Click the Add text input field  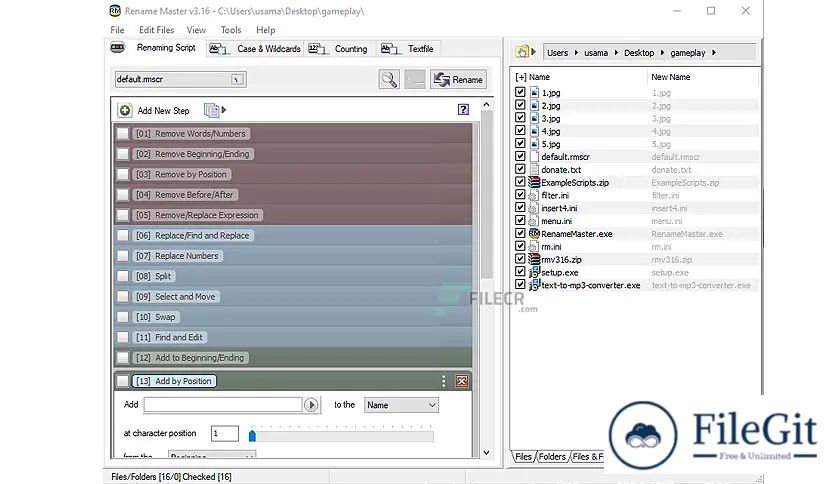[x=223, y=405]
